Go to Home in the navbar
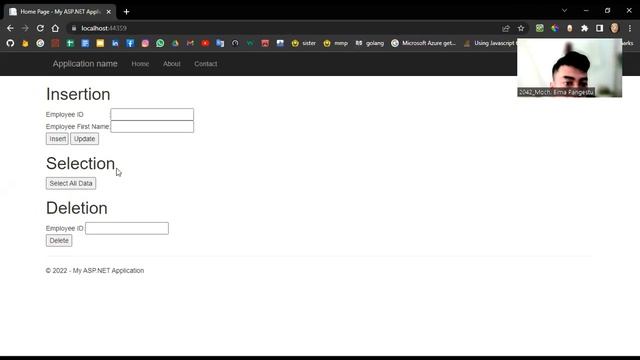Image resolution: width=640 pixels, height=360 pixels. (140, 64)
